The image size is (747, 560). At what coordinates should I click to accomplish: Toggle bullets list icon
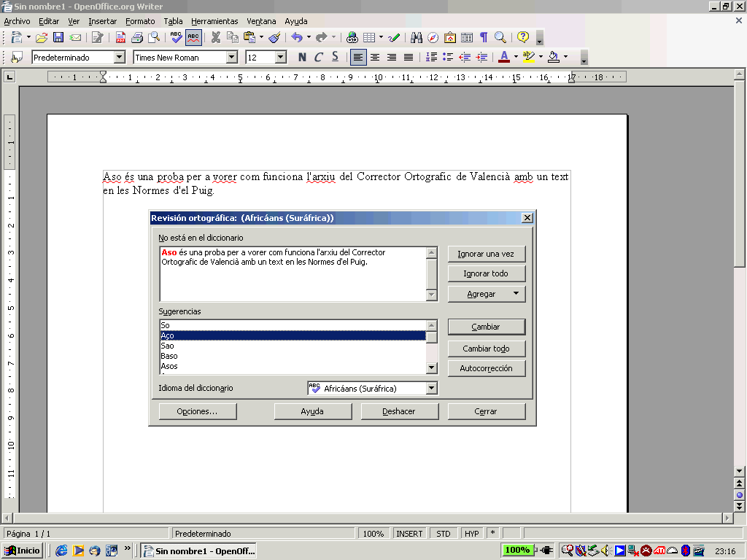(x=448, y=58)
